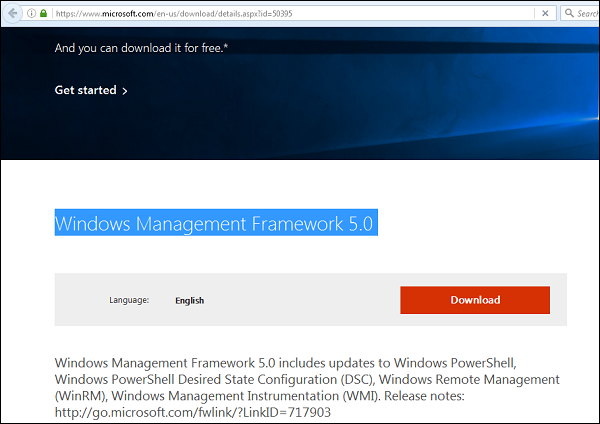The height and width of the screenshot is (424, 600).
Task: Click the highlighted Windows Management Framework 5.0 heading
Action: [x=214, y=223]
